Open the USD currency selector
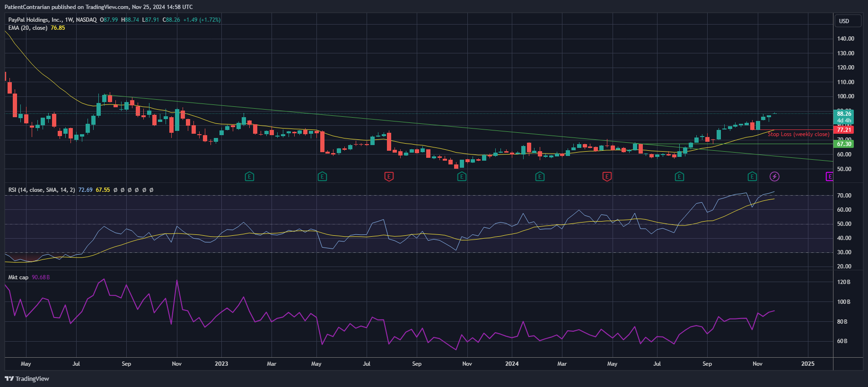This screenshot has width=868, height=387. [x=848, y=21]
